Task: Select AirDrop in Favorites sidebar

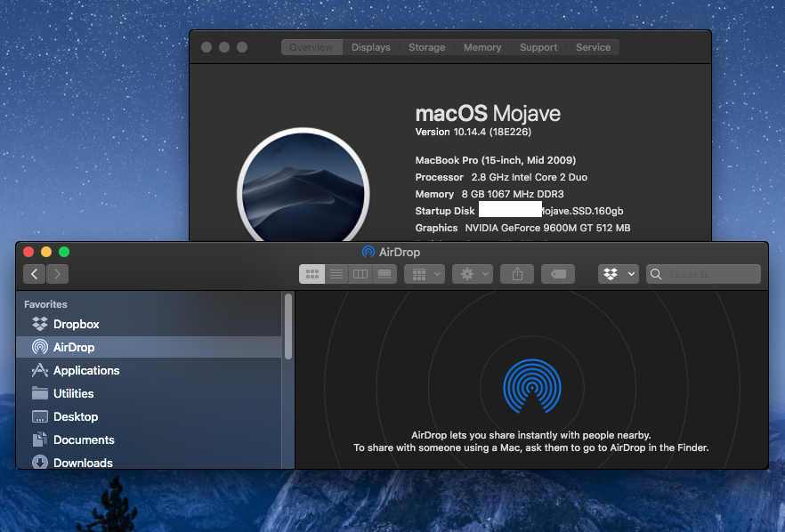Action: coord(149,347)
